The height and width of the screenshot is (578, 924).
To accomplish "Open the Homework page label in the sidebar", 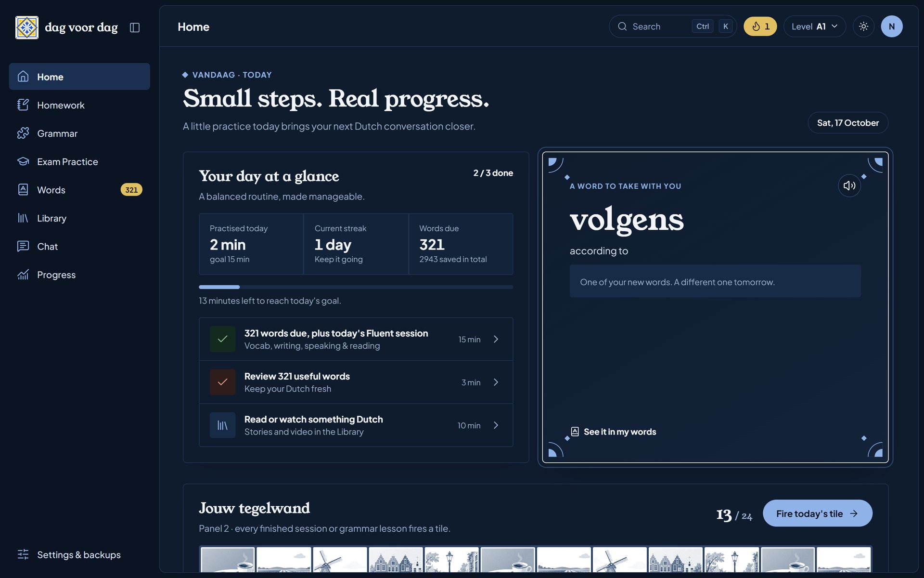I will [x=61, y=105].
